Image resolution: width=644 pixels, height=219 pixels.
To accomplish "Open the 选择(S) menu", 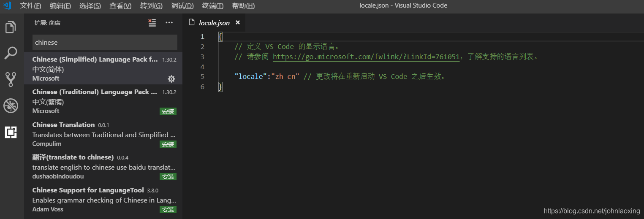I will pos(90,5).
